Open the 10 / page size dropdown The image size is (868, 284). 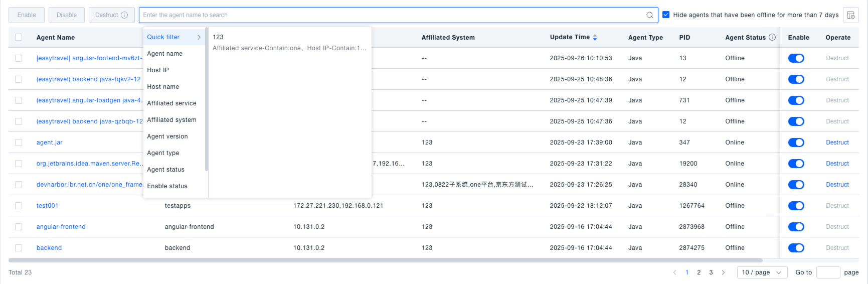click(762, 272)
